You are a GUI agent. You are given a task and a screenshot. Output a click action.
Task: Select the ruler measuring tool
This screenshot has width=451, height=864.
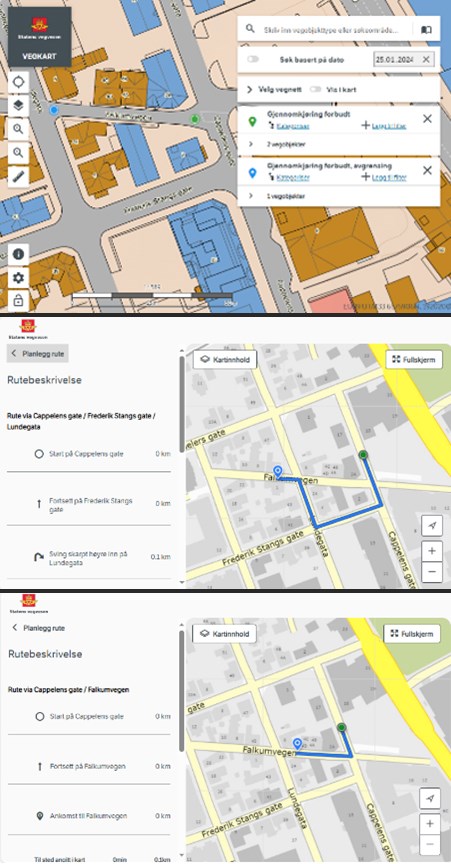[18, 176]
